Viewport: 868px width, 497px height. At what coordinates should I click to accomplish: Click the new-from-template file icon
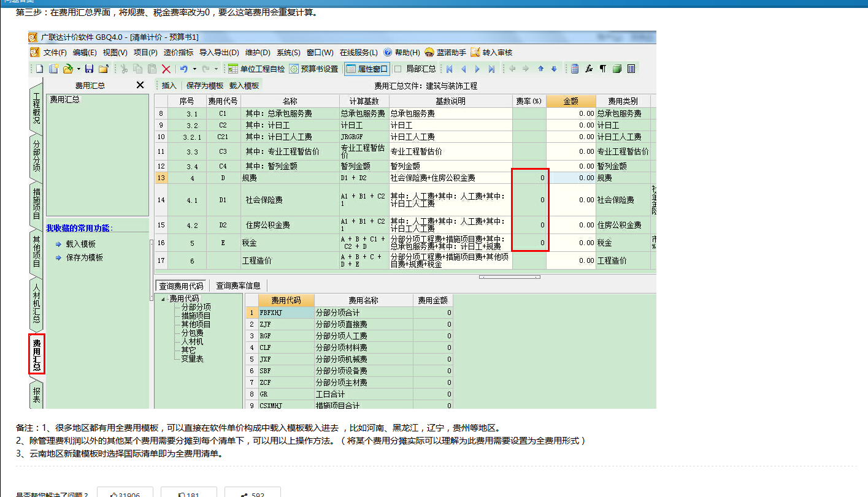pyautogui.click(x=53, y=69)
